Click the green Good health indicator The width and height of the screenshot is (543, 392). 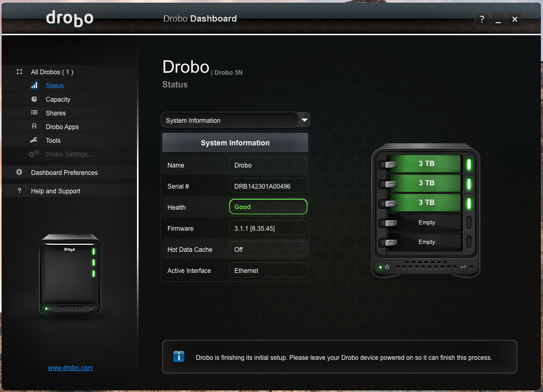tap(268, 207)
